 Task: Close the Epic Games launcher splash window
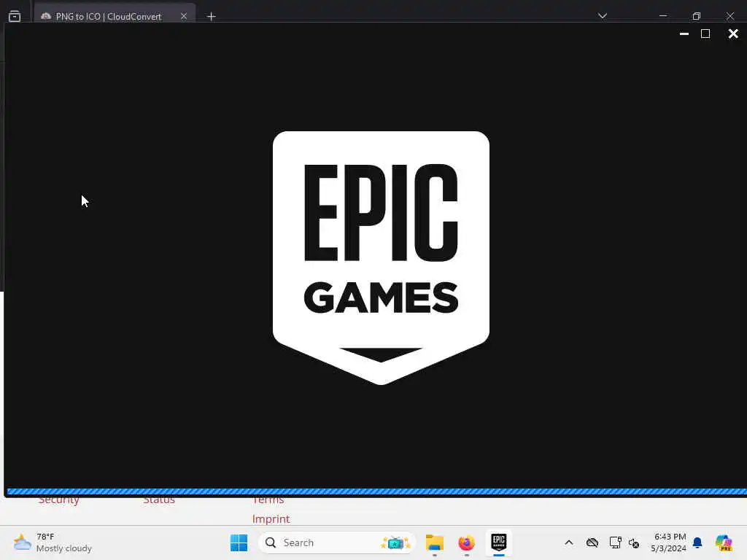pyautogui.click(x=732, y=34)
